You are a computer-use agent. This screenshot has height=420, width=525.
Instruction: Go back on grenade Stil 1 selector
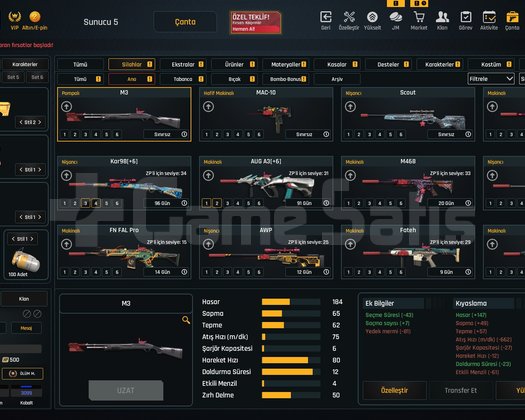point(13,239)
